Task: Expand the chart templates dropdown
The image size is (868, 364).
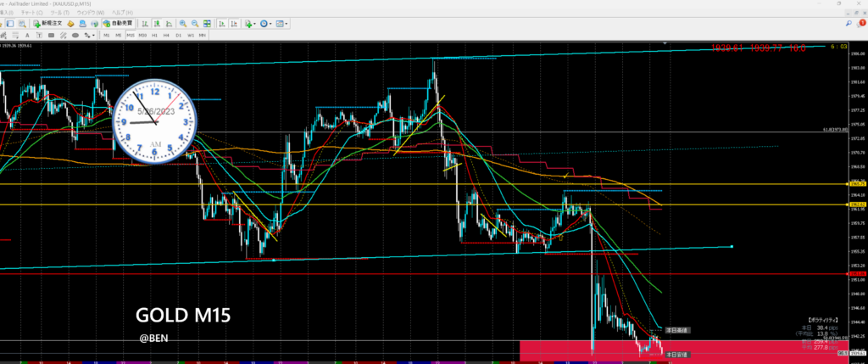Action: (x=286, y=24)
